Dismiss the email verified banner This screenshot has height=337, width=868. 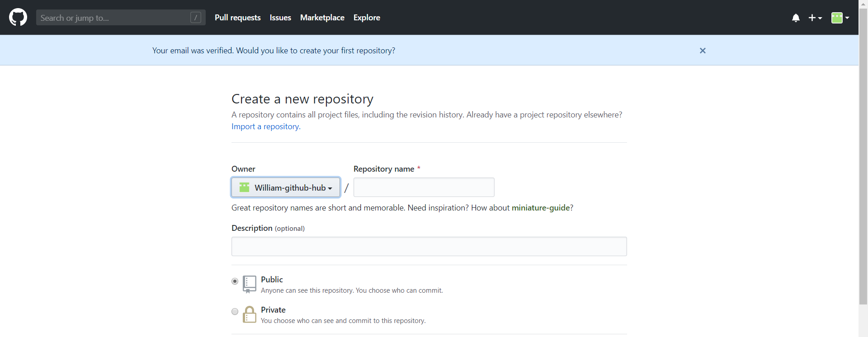[703, 51]
